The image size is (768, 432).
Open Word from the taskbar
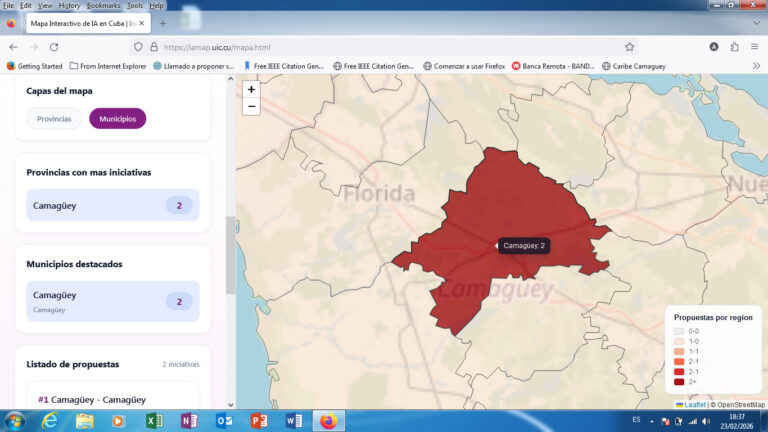tap(294, 420)
